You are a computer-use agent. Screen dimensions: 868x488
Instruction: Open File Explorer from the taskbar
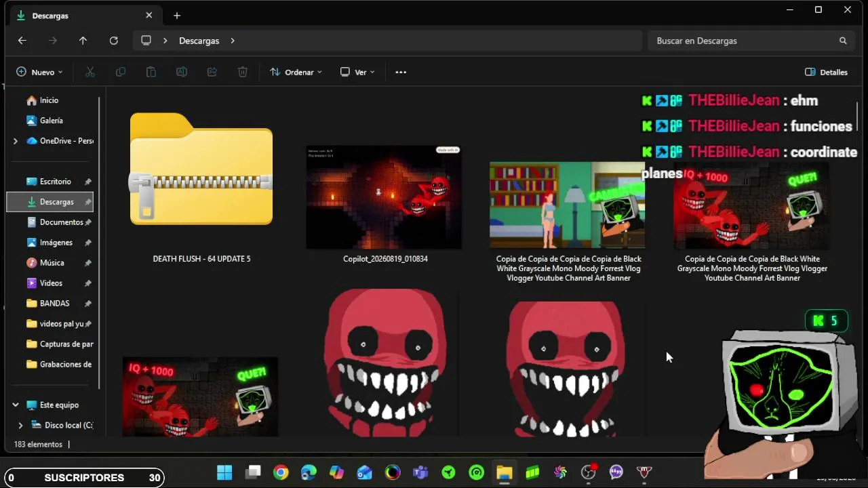click(x=504, y=472)
